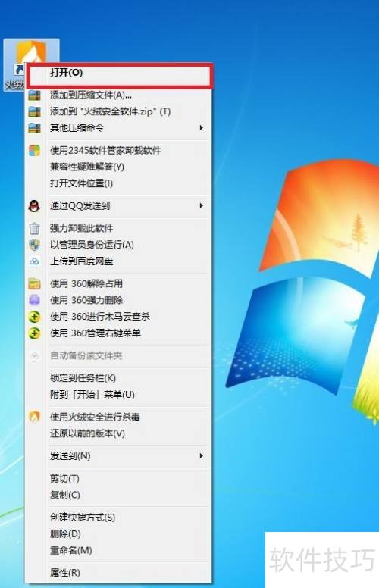The image size is (379, 588).
Task: Click the disabled 自动备份该文件夹 entry
Action: 118,356
